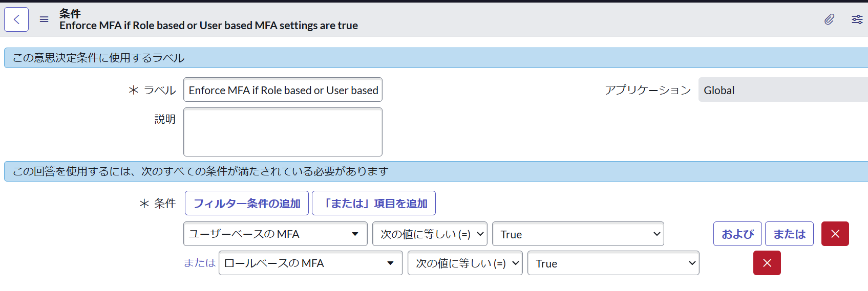Image resolution: width=868 pixels, height=291 pixels.
Task: Click the 次のすべての条件が満たされている section header
Action: pos(436,171)
